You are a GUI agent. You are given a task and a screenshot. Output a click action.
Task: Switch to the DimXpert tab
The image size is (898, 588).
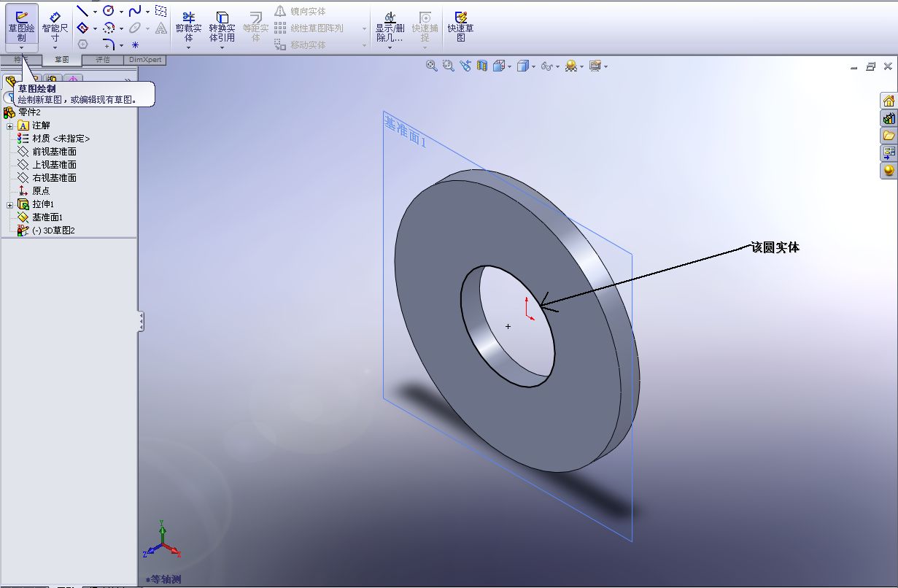click(145, 60)
